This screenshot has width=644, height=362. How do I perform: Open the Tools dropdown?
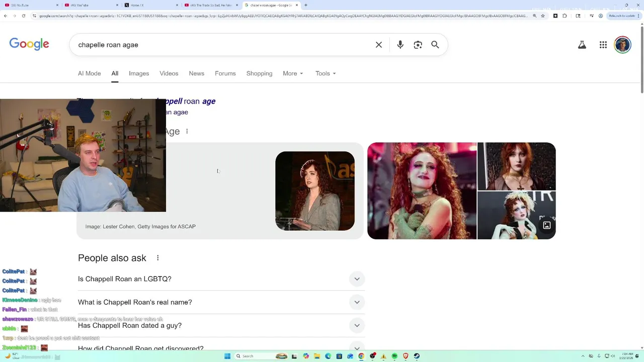326,73
